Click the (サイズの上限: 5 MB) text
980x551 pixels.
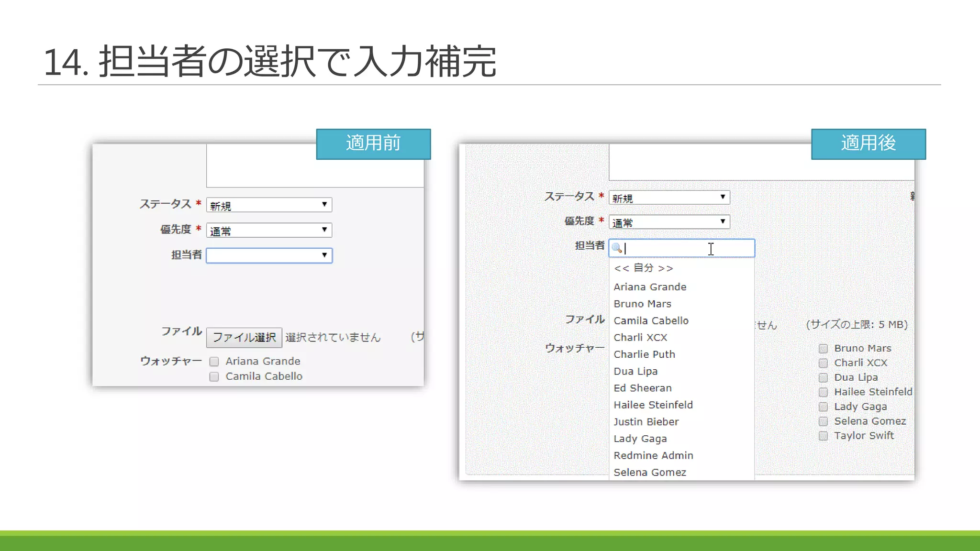click(857, 325)
